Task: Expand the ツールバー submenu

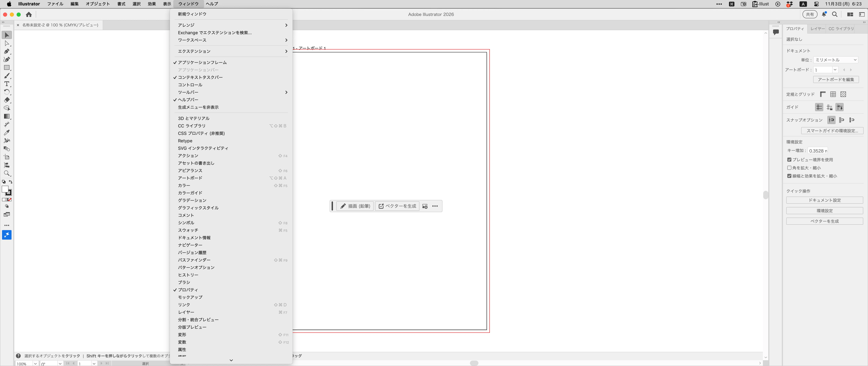Action: [x=231, y=92]
